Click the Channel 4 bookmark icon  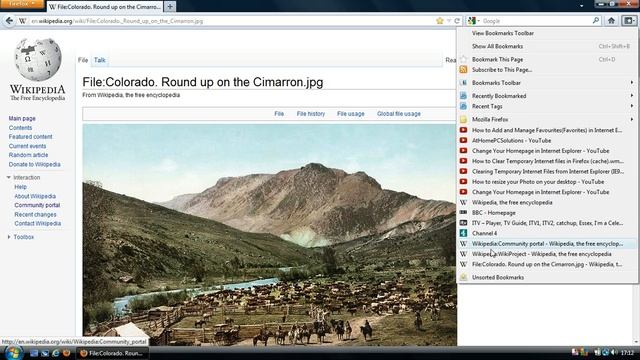point(463,233)
